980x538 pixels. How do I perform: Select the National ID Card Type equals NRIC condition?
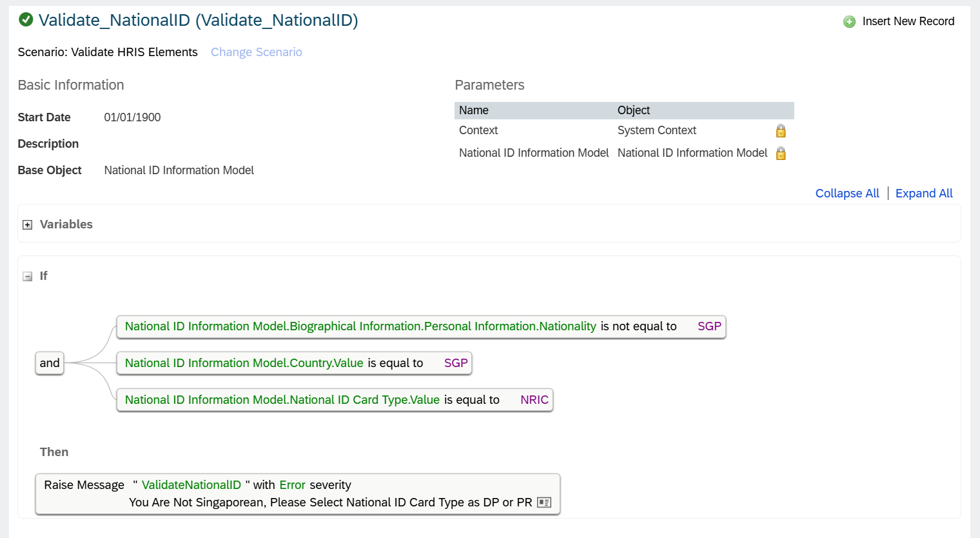pos(335,400)
